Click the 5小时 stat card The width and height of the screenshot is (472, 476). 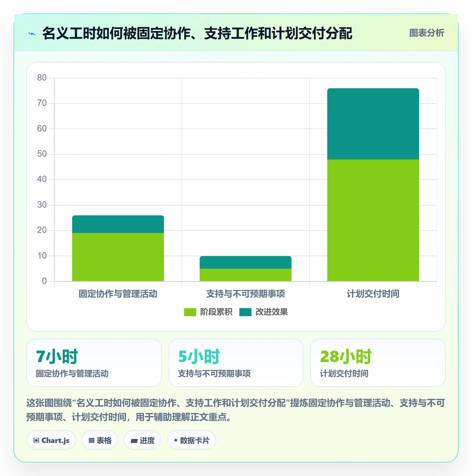[x=236, y=363]
